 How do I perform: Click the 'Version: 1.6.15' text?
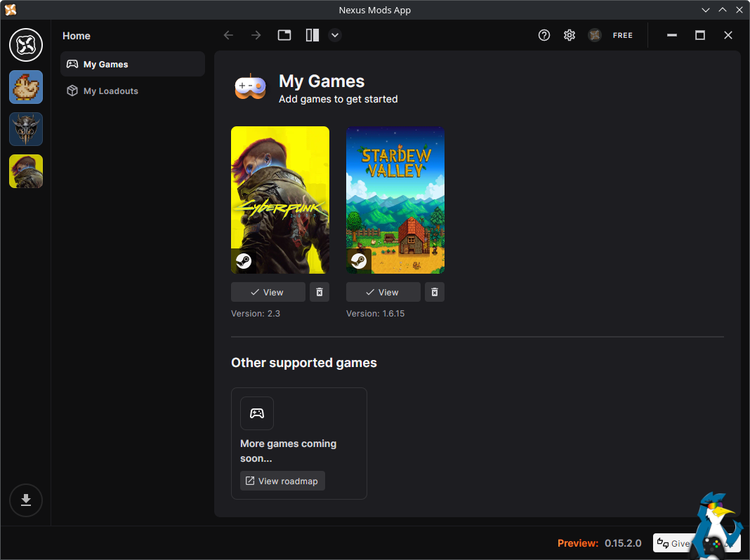coord(376,314)
